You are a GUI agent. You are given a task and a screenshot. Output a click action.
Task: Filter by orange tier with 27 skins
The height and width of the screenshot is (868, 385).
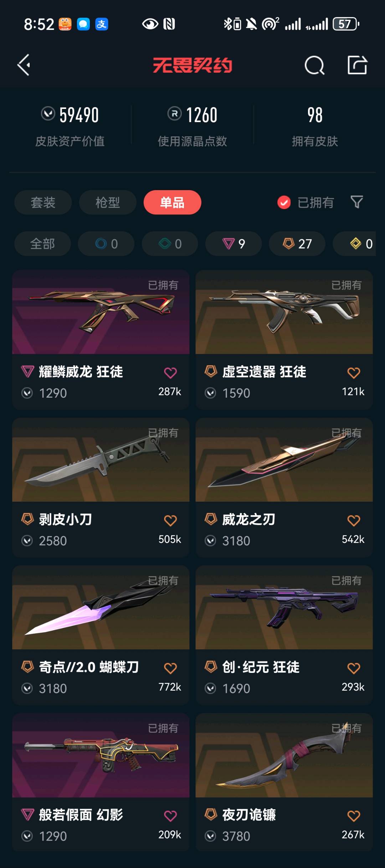[297, 244]
